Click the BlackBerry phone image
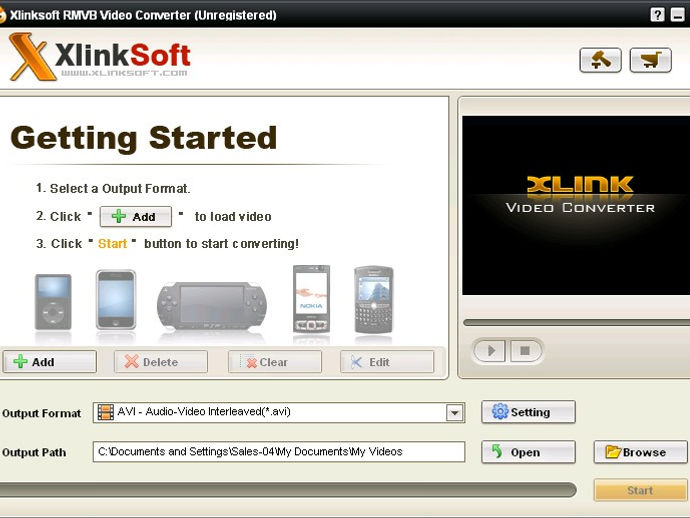 click(x=374, y=300)
